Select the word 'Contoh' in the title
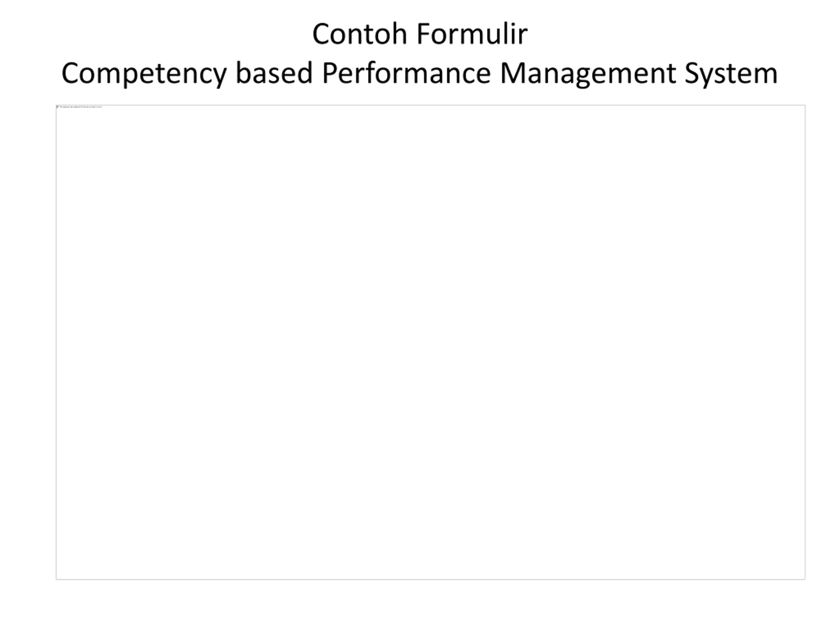 point(360,34)
